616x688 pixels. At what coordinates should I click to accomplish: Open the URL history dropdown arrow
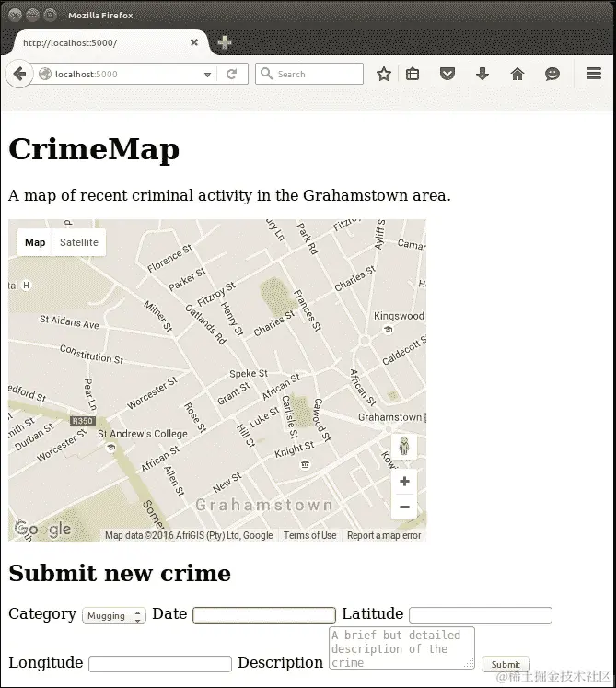point(207,75)
